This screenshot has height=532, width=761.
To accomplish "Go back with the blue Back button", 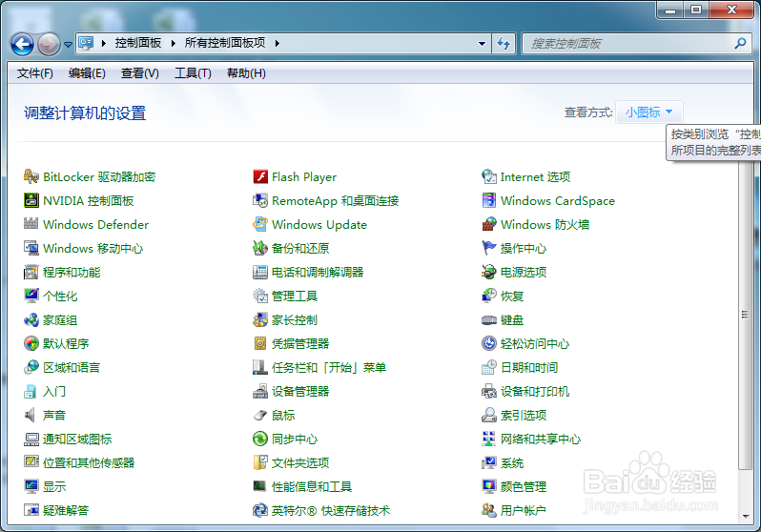I will [22, 44].
